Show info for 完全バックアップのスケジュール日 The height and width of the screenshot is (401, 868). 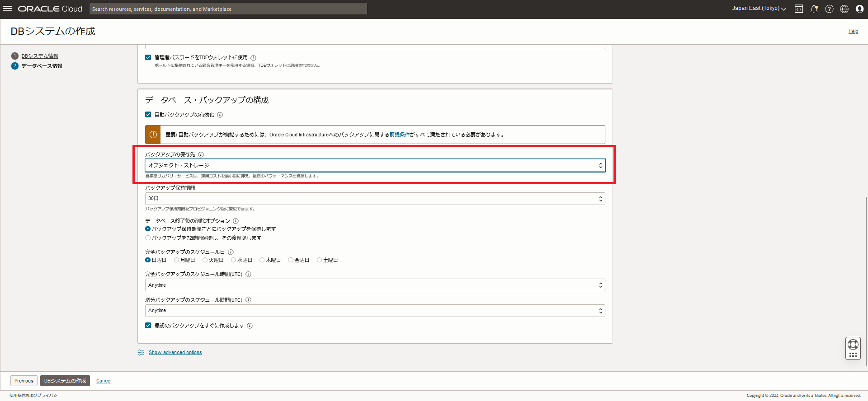(231, 252)
